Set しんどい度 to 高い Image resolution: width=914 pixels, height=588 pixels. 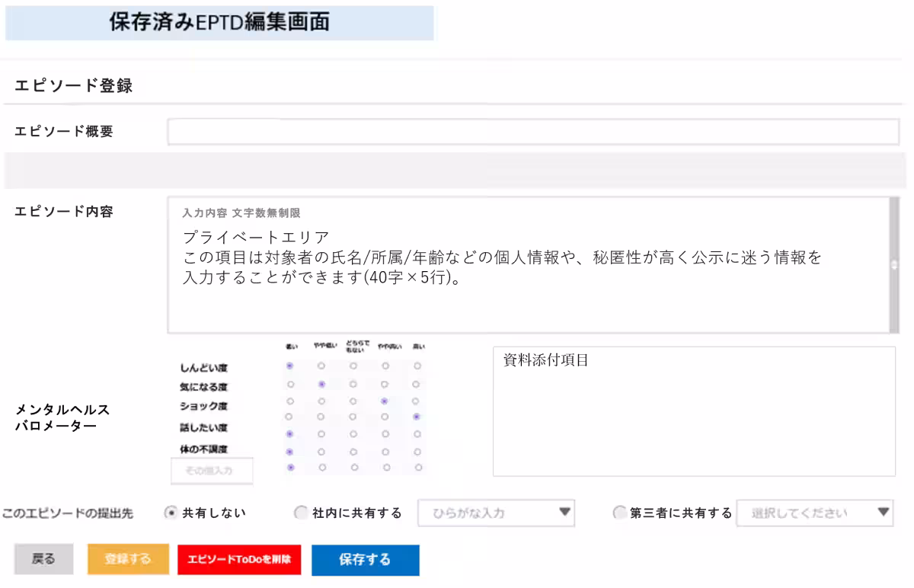tap(417, 366)
